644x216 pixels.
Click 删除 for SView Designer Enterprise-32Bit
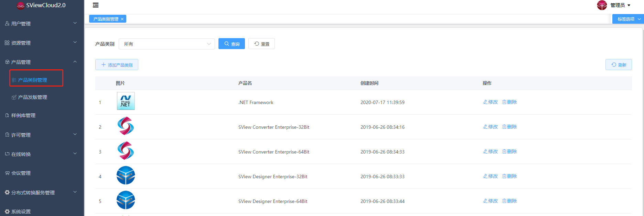pyautogui.click(x=509, y=176)
